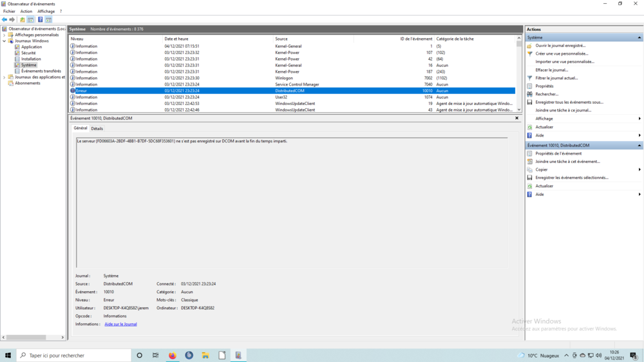Click Effacer le journal in the Actions pane
644x362 pixels.
pyautogui.click(x=551, y=70)
